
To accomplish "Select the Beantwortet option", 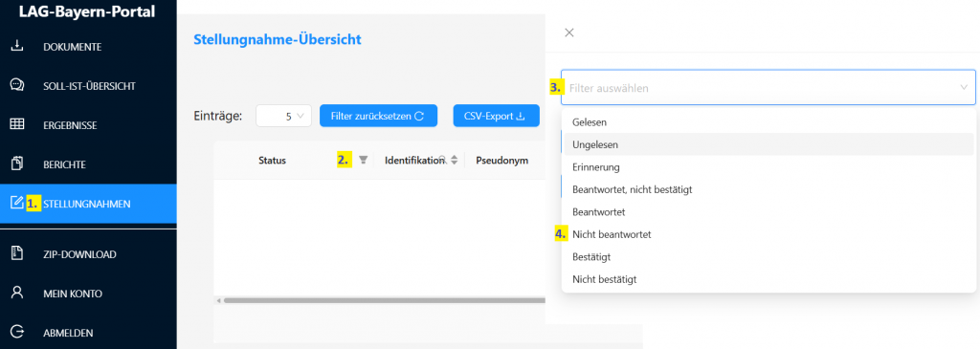I will pyautogui.click(x=768, y=212).
